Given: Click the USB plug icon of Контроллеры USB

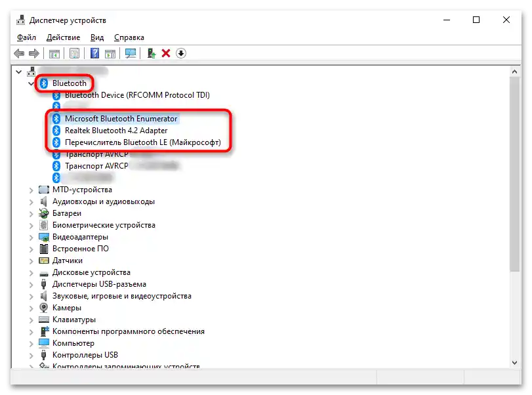Looking at the screenshot, I should [43, 355].
